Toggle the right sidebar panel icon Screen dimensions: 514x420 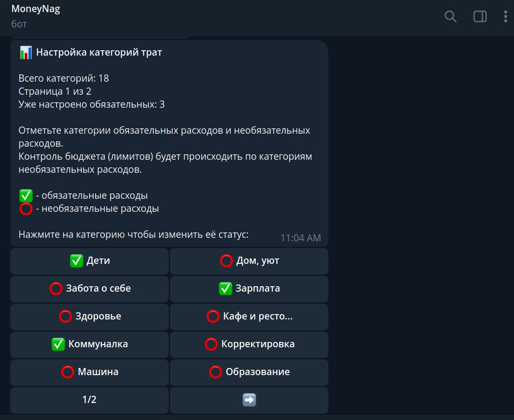(480, 17)
